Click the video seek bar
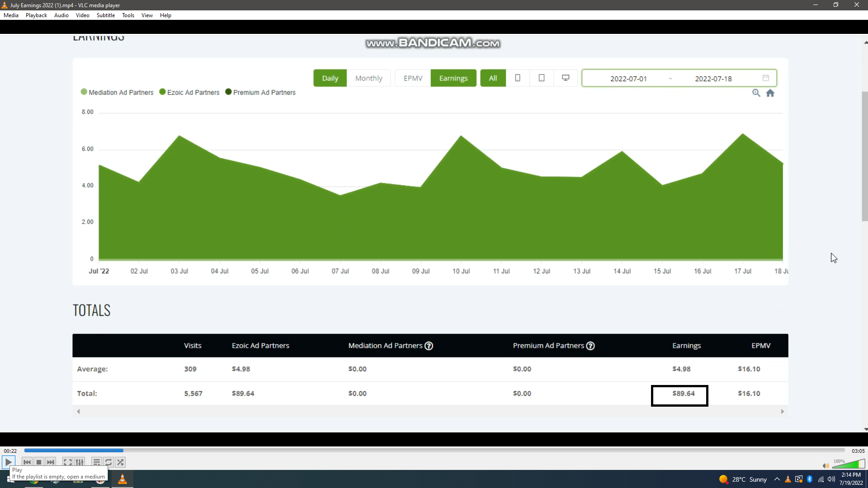Image resolution: width=868 pixels, height=488 pixels. pos(434,450)
